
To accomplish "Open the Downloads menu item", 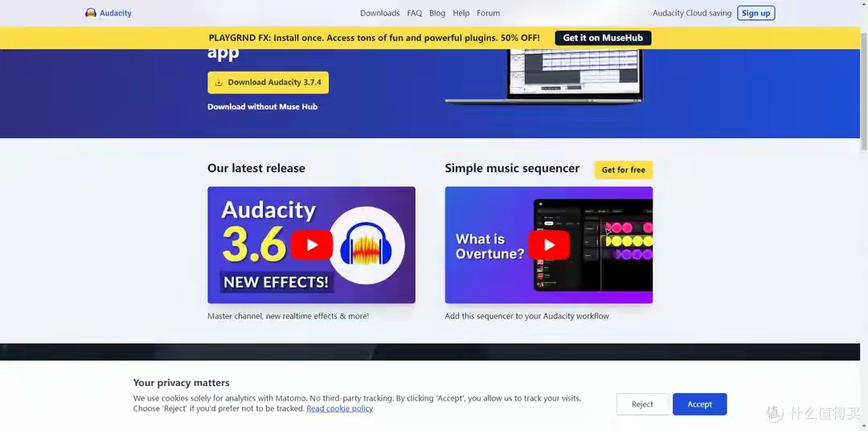I will point(379,14).
